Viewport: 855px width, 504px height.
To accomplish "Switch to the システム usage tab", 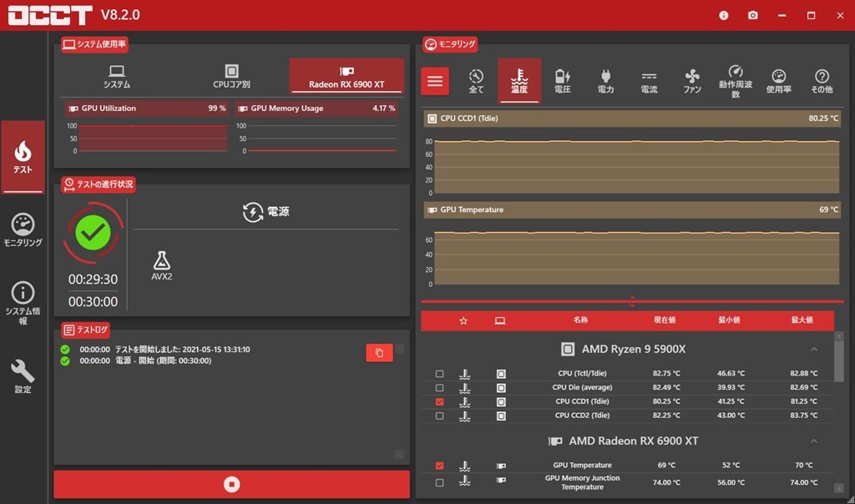I will 117,77.
